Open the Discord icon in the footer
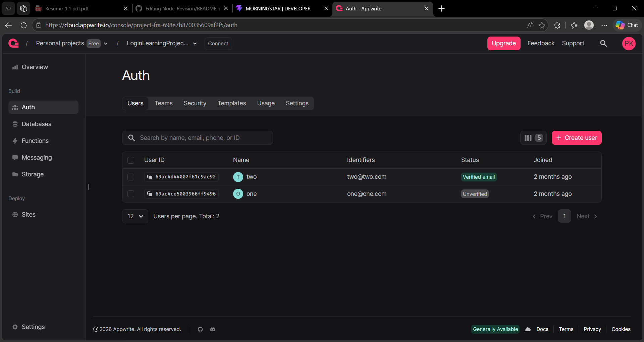The image size is (644, 342). (x=213, y=329)
